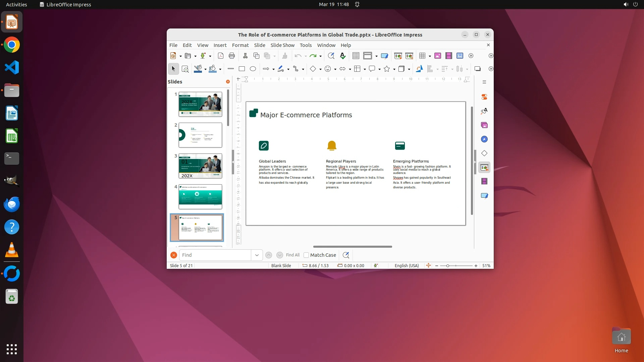Select the Rectangle shape tool
The width and height of the screenshot is (644, 362).
(241, 69)
